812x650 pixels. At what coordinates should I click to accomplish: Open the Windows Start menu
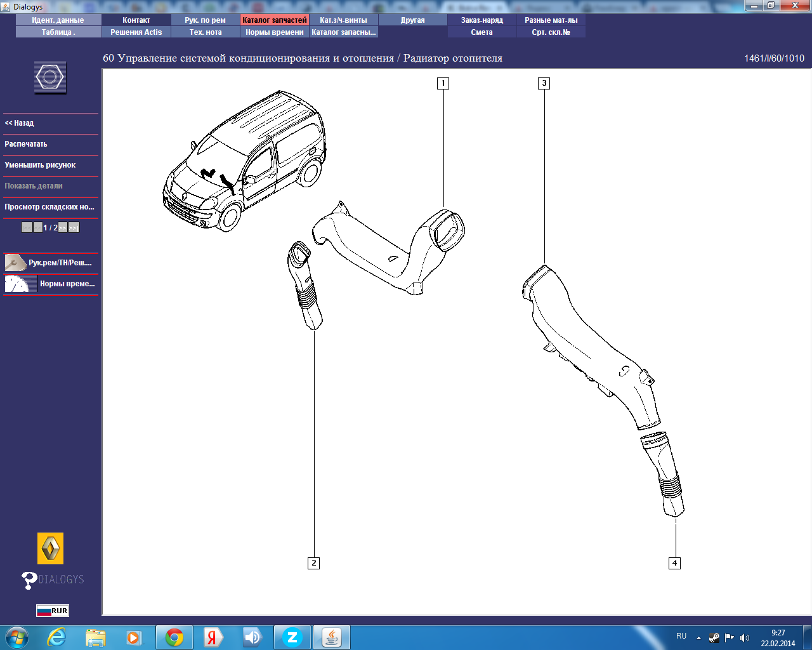16,637
